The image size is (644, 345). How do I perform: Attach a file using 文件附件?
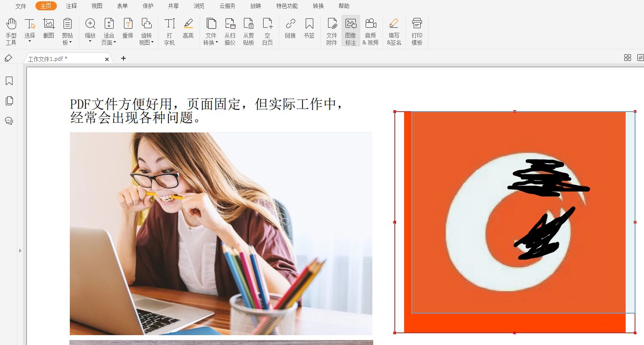click(332, 31)
